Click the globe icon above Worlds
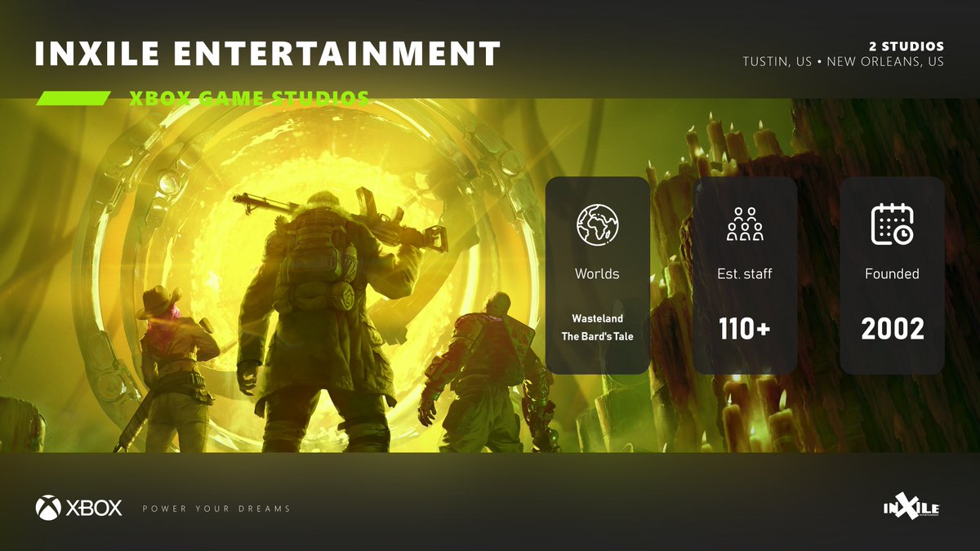The height and width of the screenshot is (551, 980). pos(598,224)
